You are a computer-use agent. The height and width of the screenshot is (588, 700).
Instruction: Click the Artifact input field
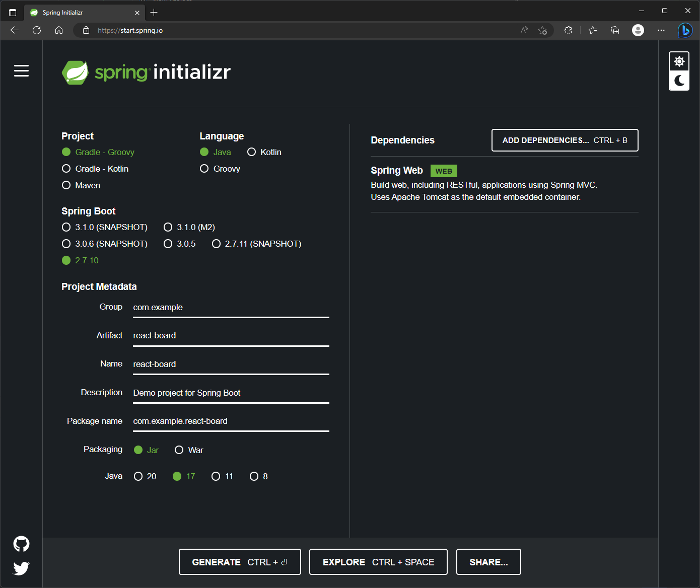pyautogui.click(x=231, y=336)
